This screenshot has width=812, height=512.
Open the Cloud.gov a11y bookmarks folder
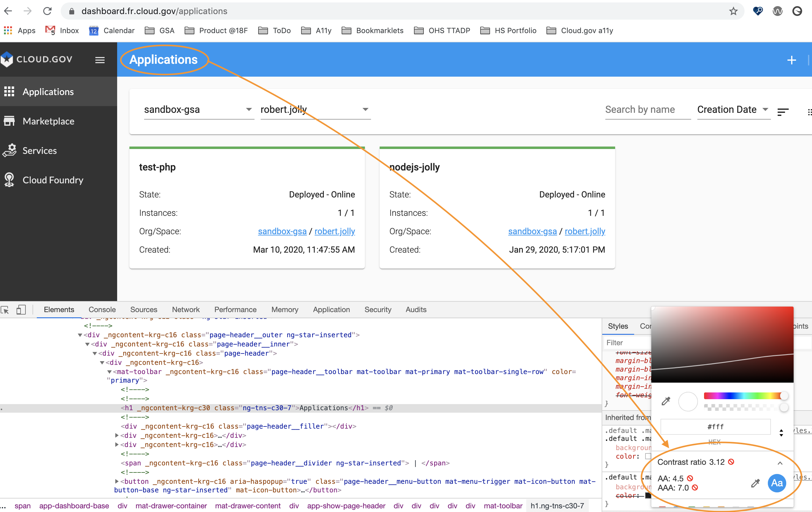pyautogui.click(x=580, y=30)
